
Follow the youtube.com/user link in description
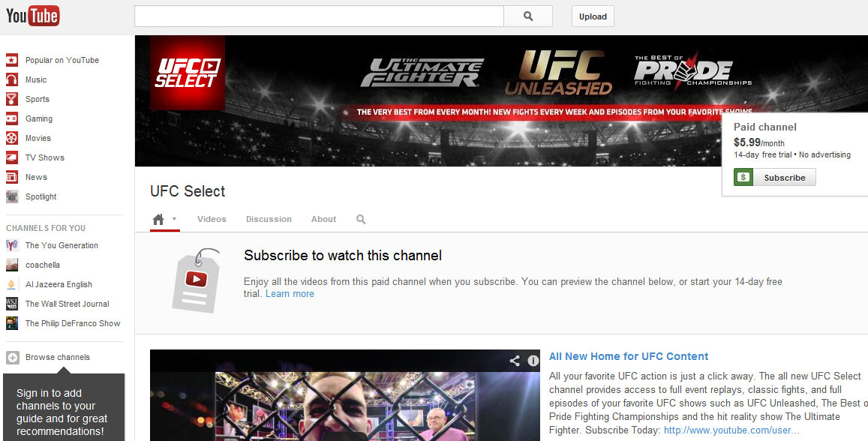[731, 430]
